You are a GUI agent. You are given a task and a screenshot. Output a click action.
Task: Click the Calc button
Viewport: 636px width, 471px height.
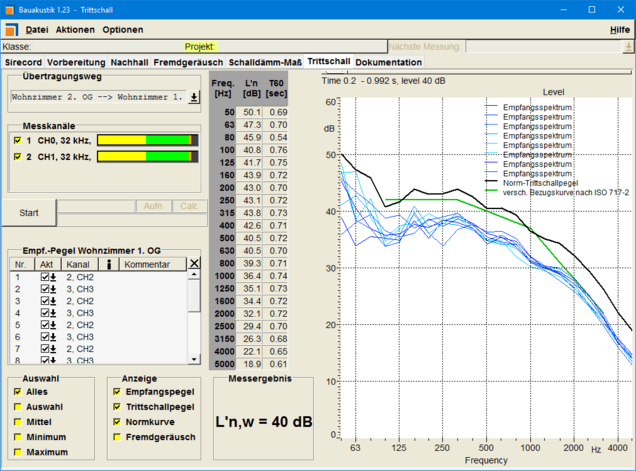[189, 206]
